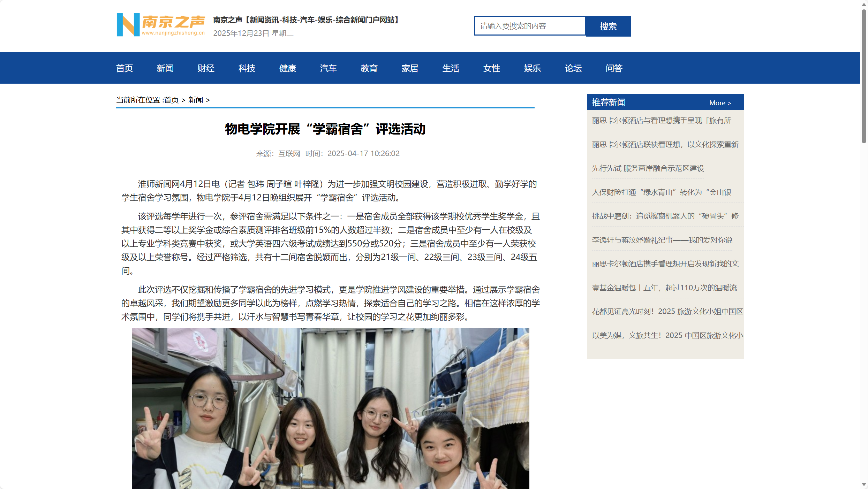The height and width of the screenshot is (489, 868).
Task: Open the 新闻 navigation menu
Action: (165, 68)
